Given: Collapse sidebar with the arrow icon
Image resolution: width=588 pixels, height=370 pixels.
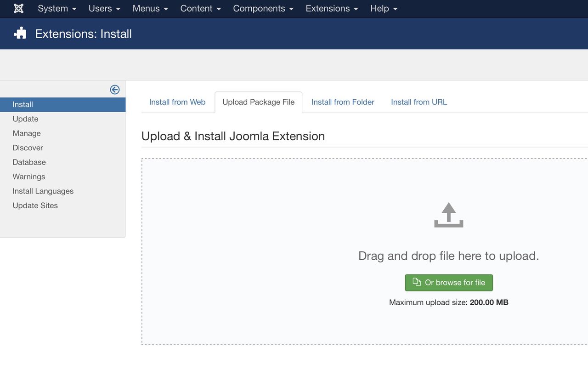Looking at the screenshot, I should [115, 90].
